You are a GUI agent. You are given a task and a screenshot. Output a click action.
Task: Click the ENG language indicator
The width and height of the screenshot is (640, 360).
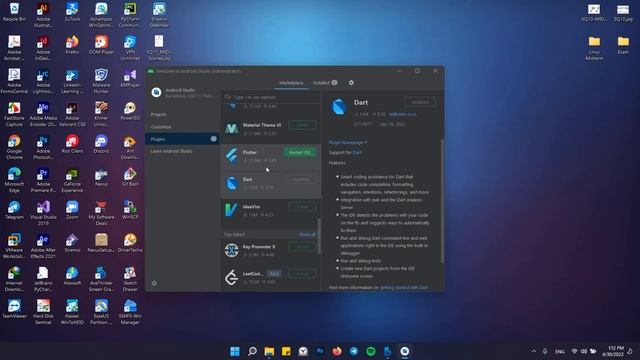(x=560, y=351)
